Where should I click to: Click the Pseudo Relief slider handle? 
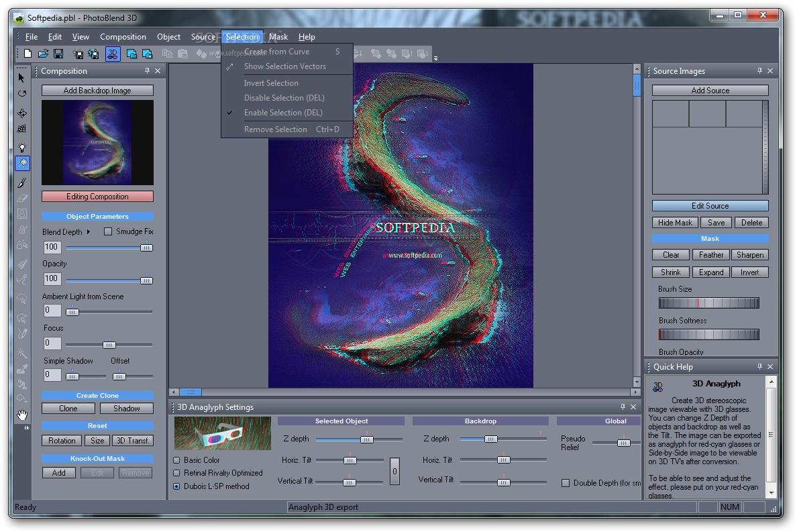(624, 443)
